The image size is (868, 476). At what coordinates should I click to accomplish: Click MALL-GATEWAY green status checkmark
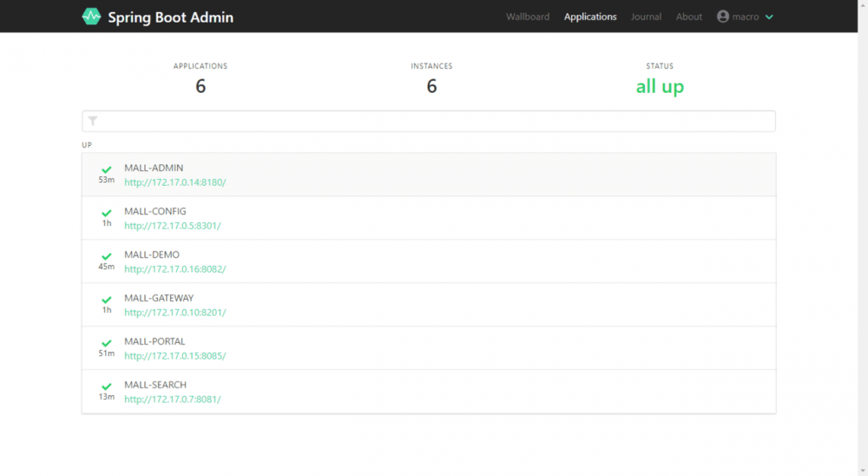(x=106, y=300)
